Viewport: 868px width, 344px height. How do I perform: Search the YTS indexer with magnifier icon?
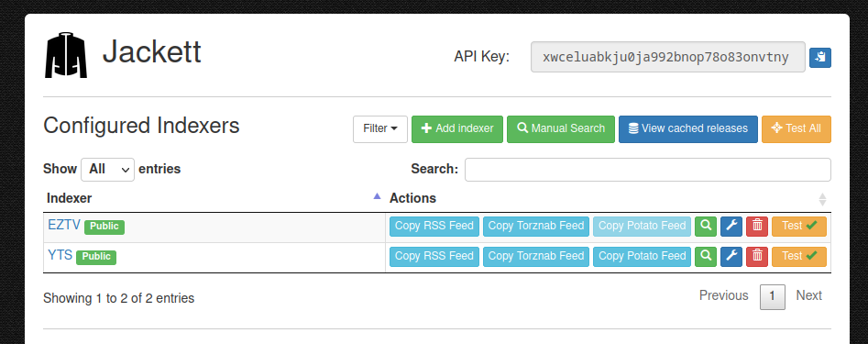(705, 257)
